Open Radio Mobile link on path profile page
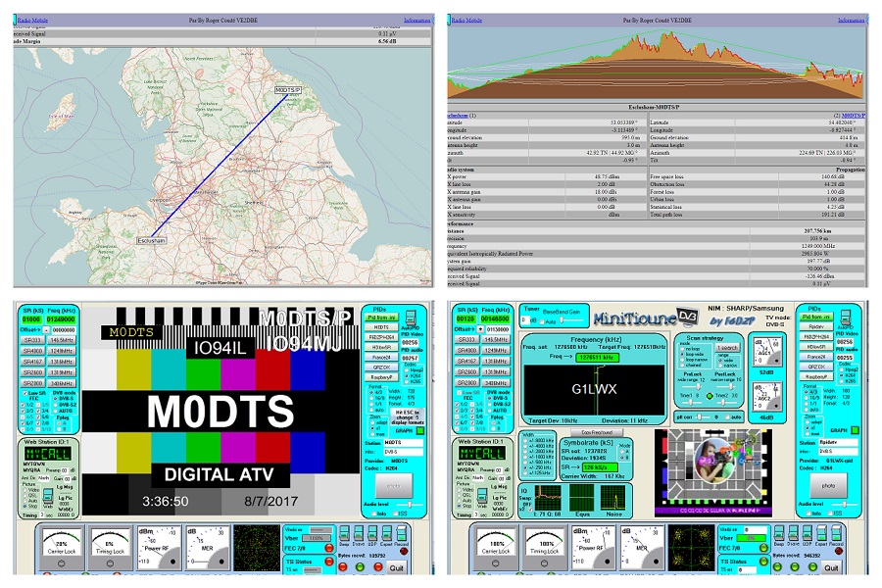Screen dimensions: 882x588 click(466, 21)
